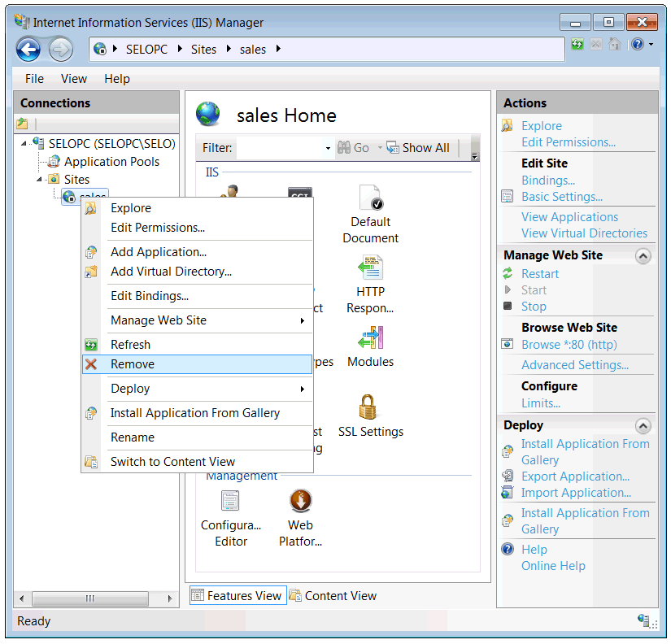The width and height of the screenshot is (671, 644).
Task: Open the View menu
Action: click(73, 79)
